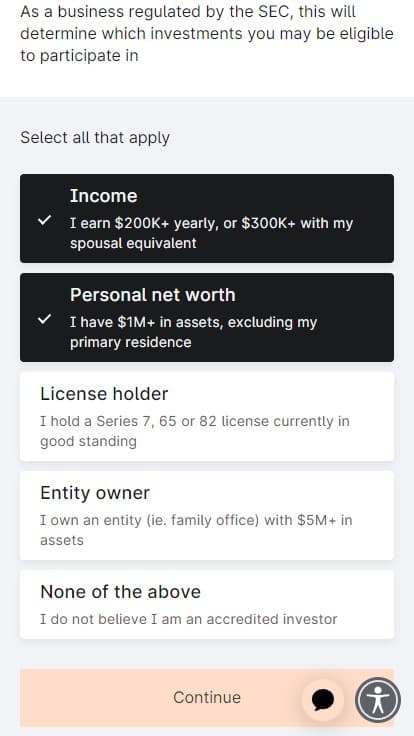
Task: Click the family office $5M+ assets description
Action: pyautogui.click(x=196, y=530)
